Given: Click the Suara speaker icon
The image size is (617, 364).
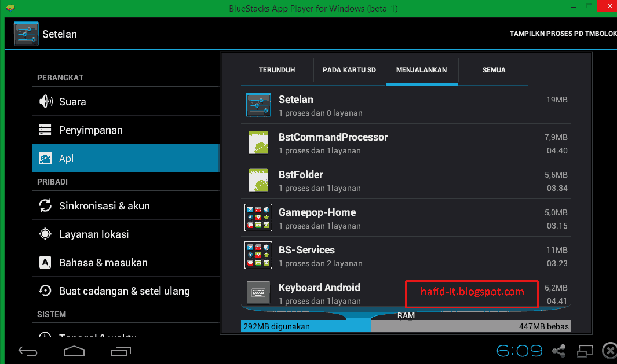Looking at the screenshot, I should point(46,101).
